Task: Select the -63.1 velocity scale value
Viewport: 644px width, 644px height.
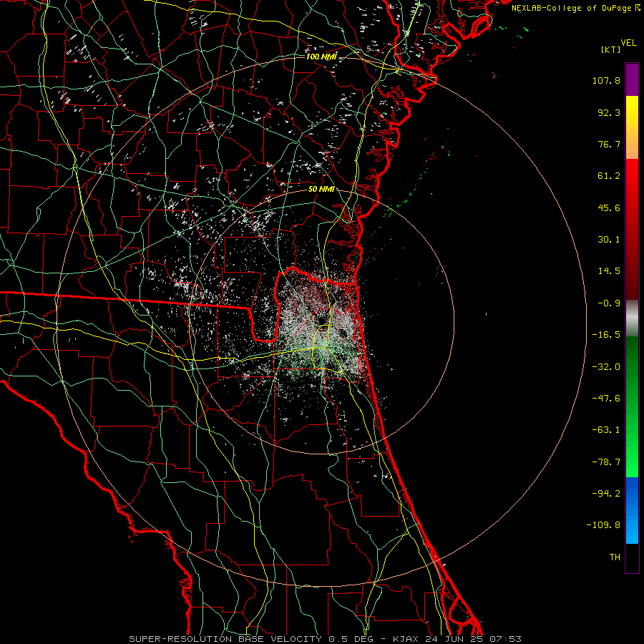Action: tap(606, 430)
